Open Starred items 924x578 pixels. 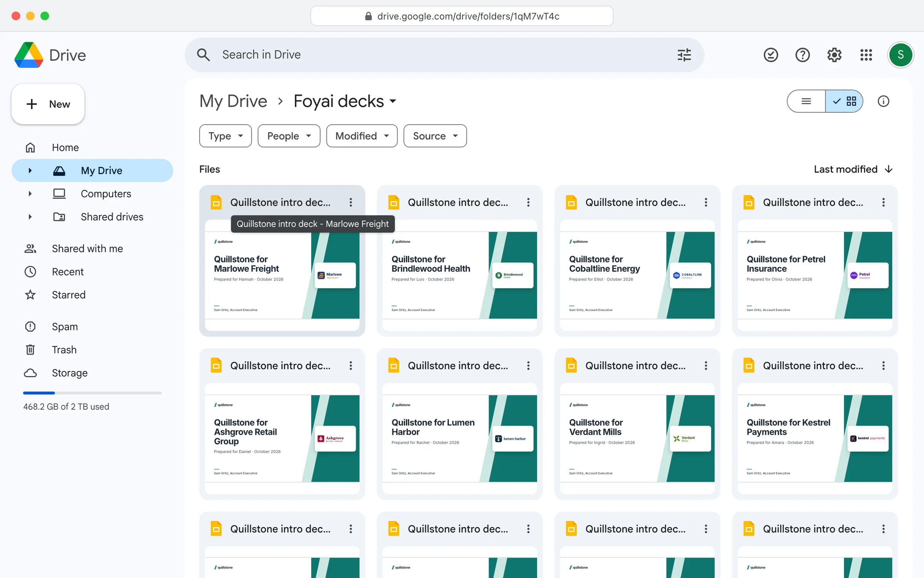pos(92,295)
